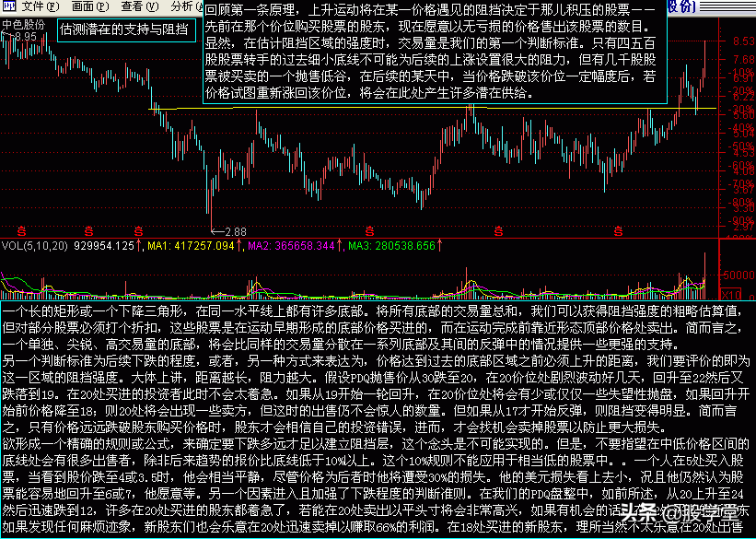Open the 文件(F) menu

click(41, 6)
